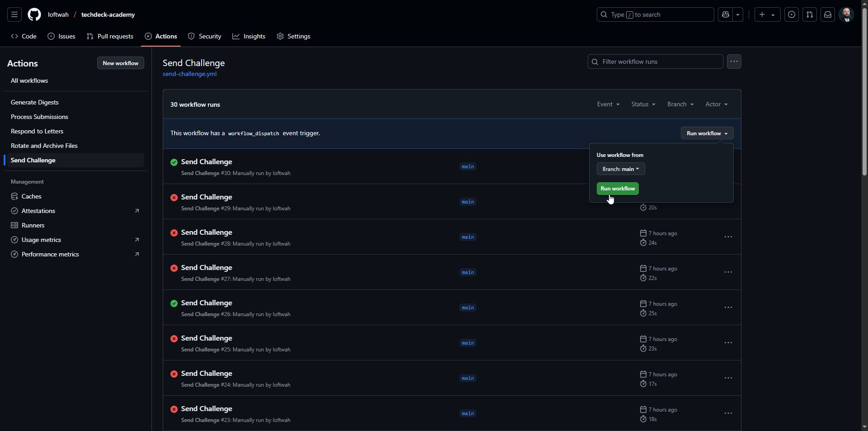The width and height of the screenshot is (868, 431).
Task: Open three-dot menu for run #24
Action: [728, 378]
